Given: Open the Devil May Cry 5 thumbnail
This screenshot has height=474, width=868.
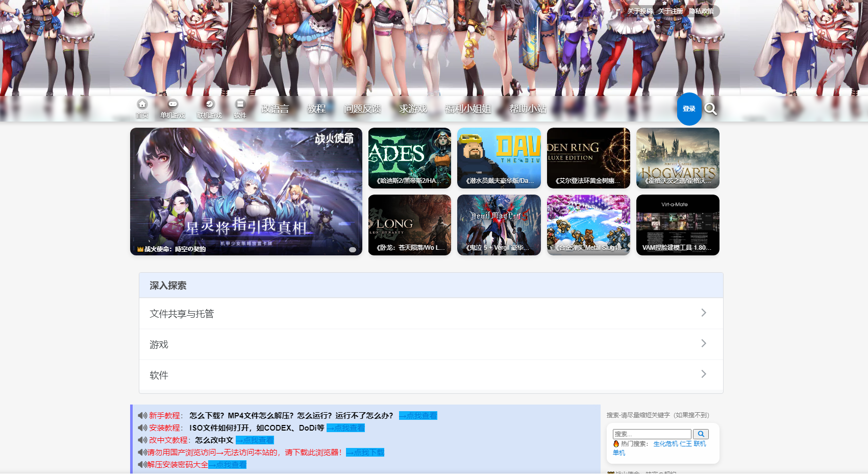Looking at the screenshot, I should tap(499, 225).
